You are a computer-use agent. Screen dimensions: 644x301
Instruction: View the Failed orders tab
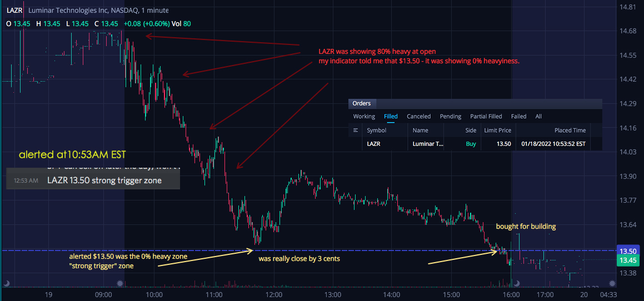pos(519,116)
